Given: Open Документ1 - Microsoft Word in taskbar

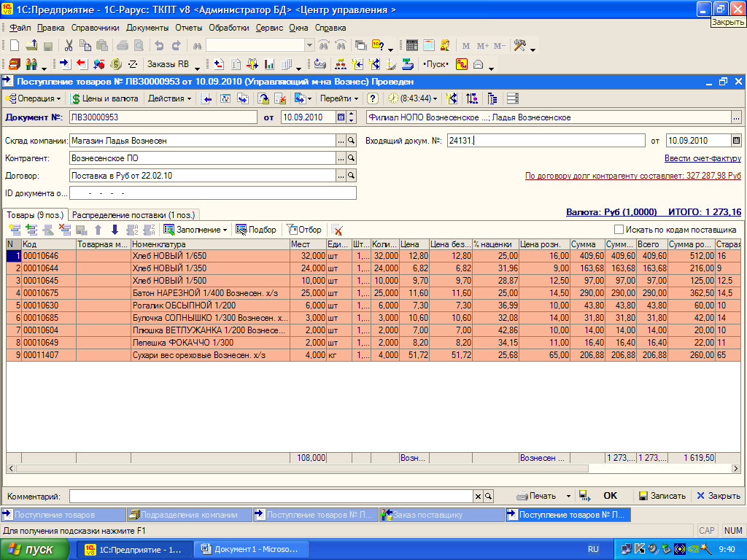Looking at the screenshot, I should (x=251, y=550).
